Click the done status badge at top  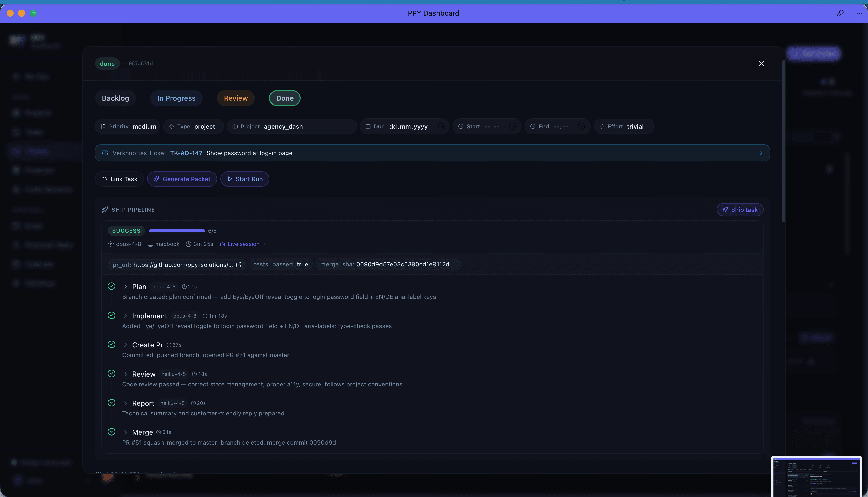pos(107,64)
